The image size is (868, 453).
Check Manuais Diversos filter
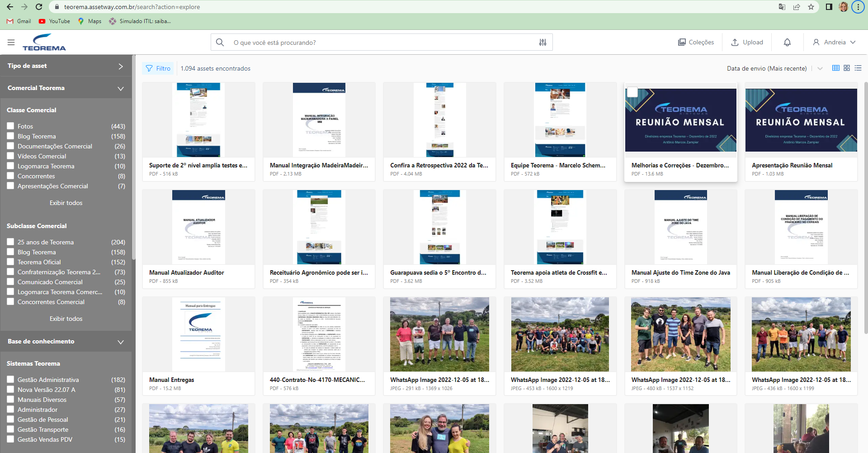coord(10,399)
